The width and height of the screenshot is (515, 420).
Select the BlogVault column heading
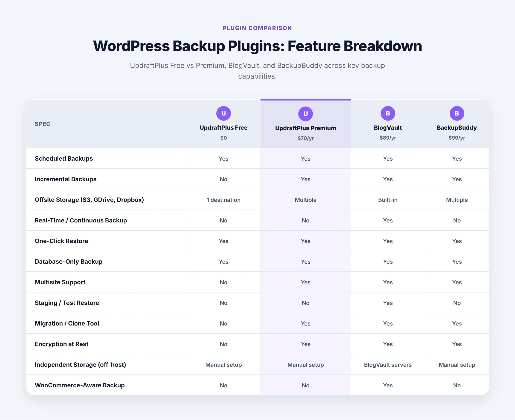coord(388,128)
